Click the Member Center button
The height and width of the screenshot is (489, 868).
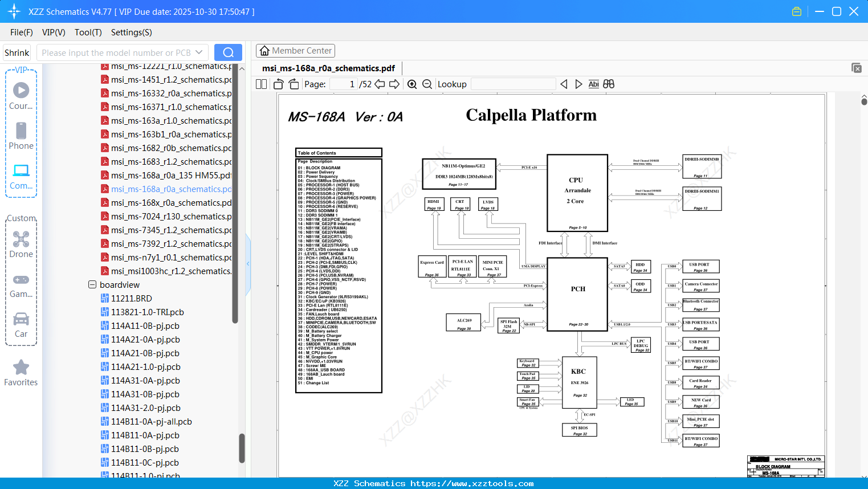[295, 50]
